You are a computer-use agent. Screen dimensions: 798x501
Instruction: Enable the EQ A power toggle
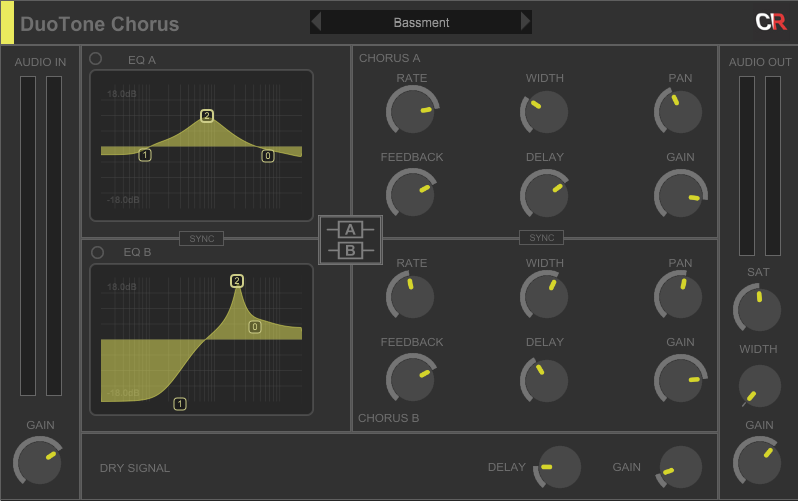pos(96,59)
